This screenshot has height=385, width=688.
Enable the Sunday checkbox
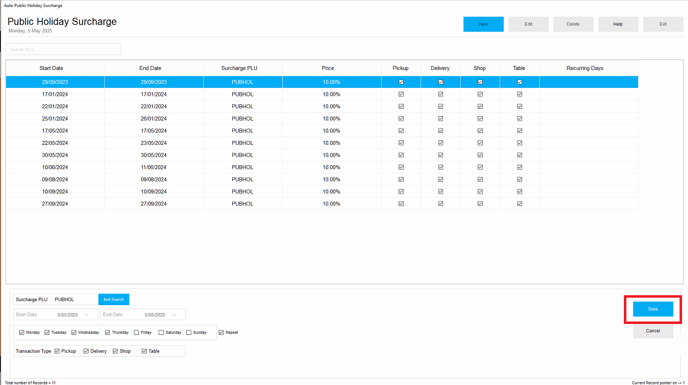pos(189,333)
